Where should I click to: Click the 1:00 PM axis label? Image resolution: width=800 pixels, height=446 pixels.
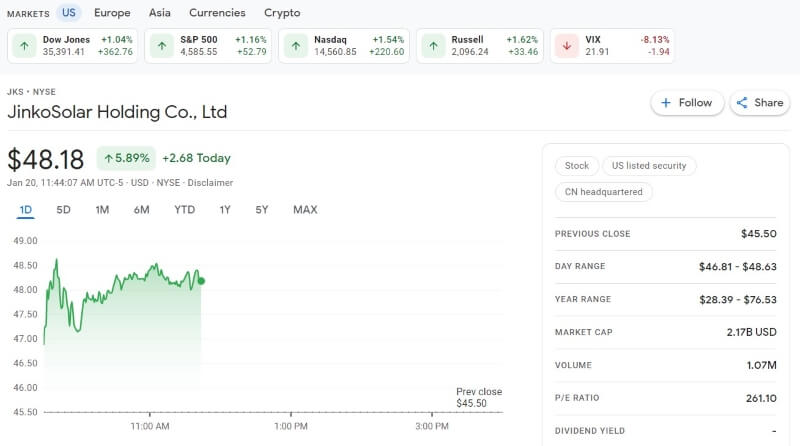291,426
